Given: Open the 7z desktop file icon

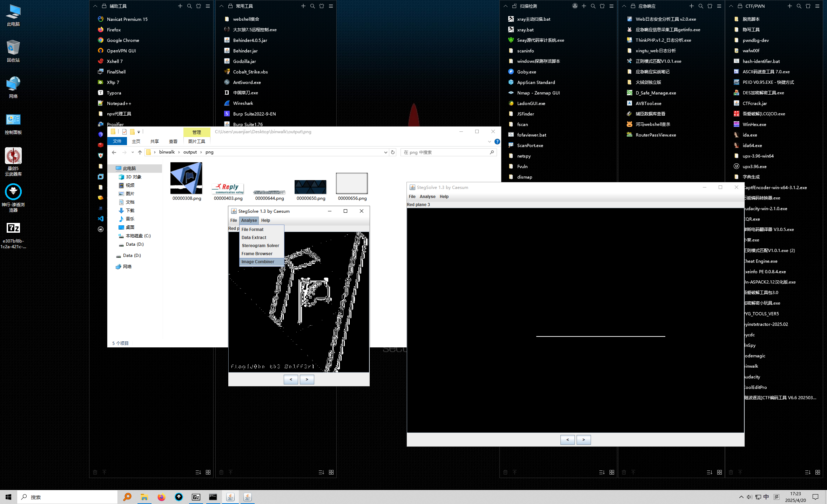Looking at the screenshot, I should coord(13,229).
